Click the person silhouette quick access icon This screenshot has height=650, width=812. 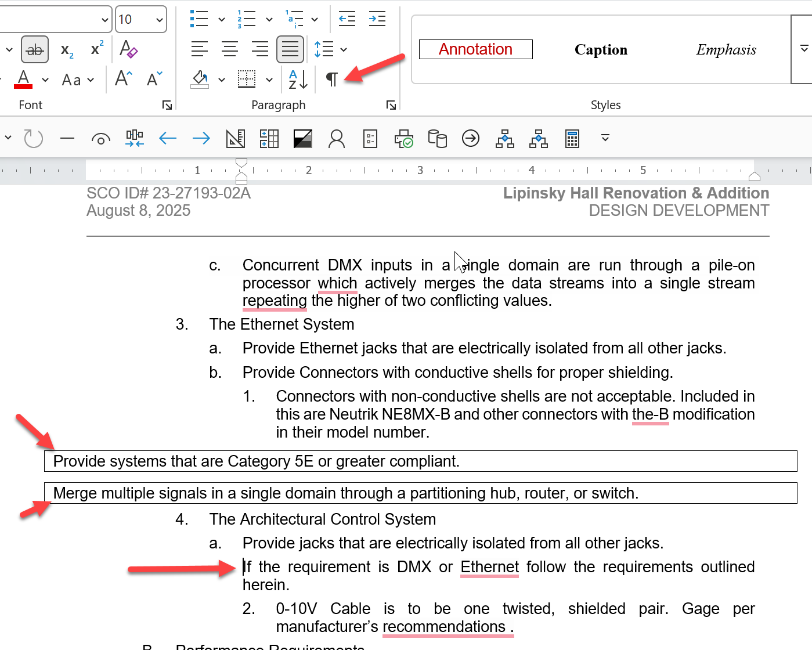[x=337, y=138]
